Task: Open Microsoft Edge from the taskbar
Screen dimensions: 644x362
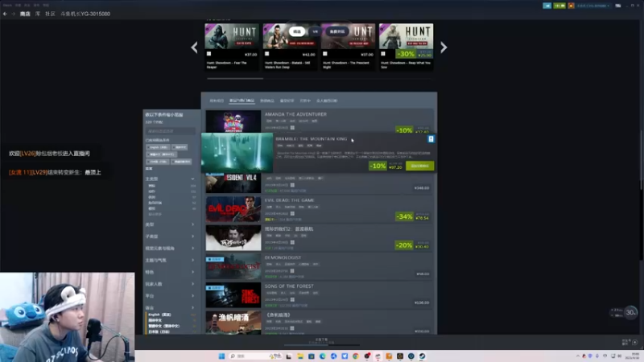Action: pyautogui.click(x=323, y=356)
